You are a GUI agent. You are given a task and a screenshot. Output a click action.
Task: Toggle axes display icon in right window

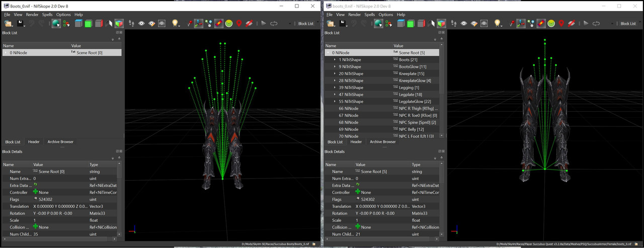click(x=521, y=23)
